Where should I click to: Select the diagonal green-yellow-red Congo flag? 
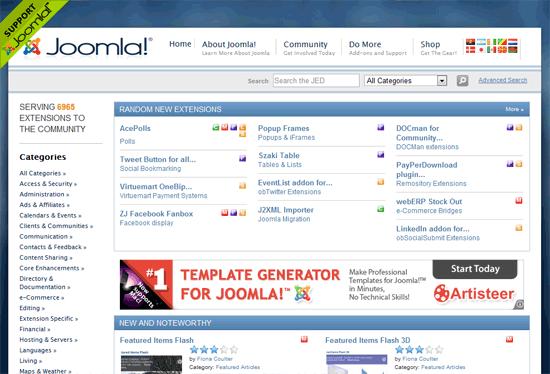click(x=502, y=42)
